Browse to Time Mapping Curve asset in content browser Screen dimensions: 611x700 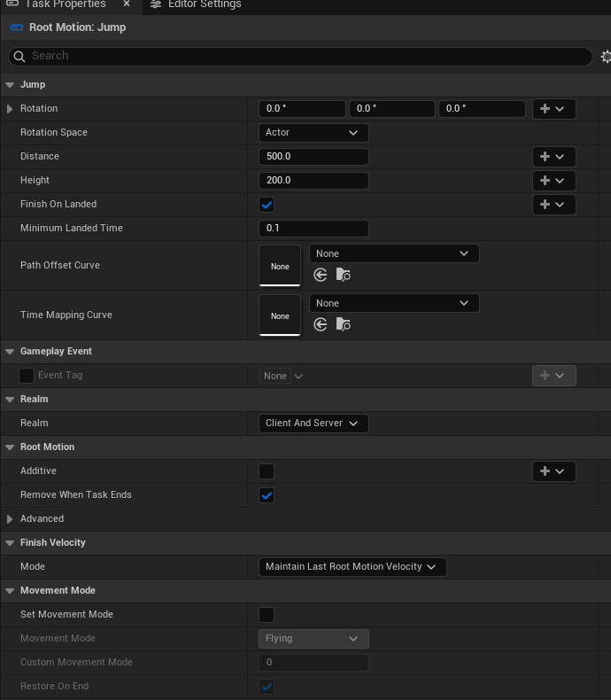(x=343, y=324)
